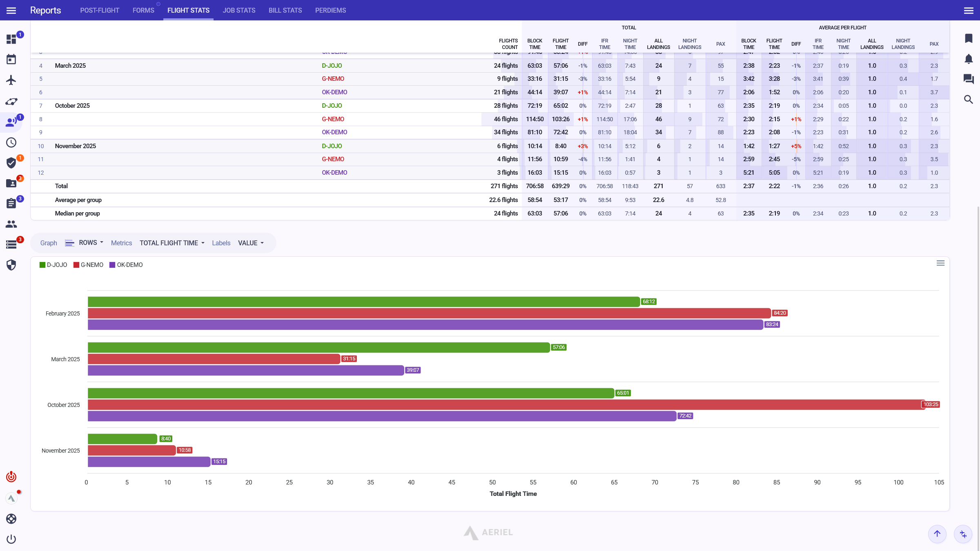Toggle G-NEMO series in chart legend

click(x=89, y=265)
